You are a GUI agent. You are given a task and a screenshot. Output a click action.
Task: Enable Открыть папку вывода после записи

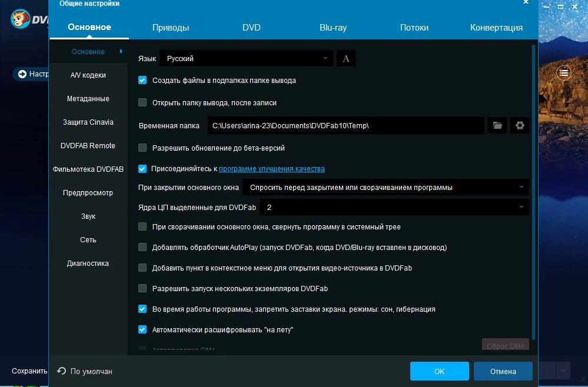pyautogui.click(x=142, y=102)
